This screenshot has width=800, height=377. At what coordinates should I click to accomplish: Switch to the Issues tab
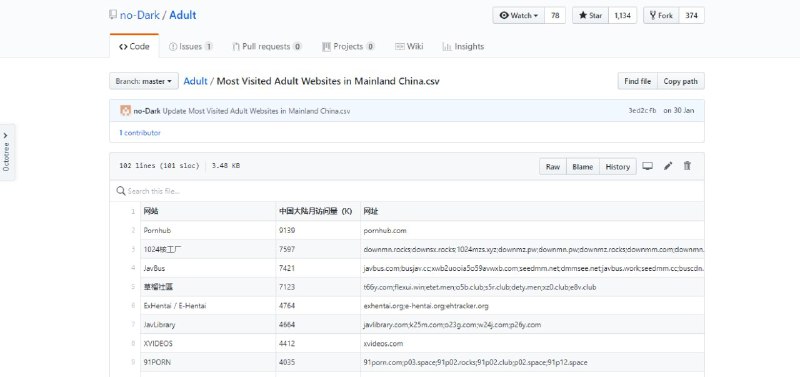point(191,46)
